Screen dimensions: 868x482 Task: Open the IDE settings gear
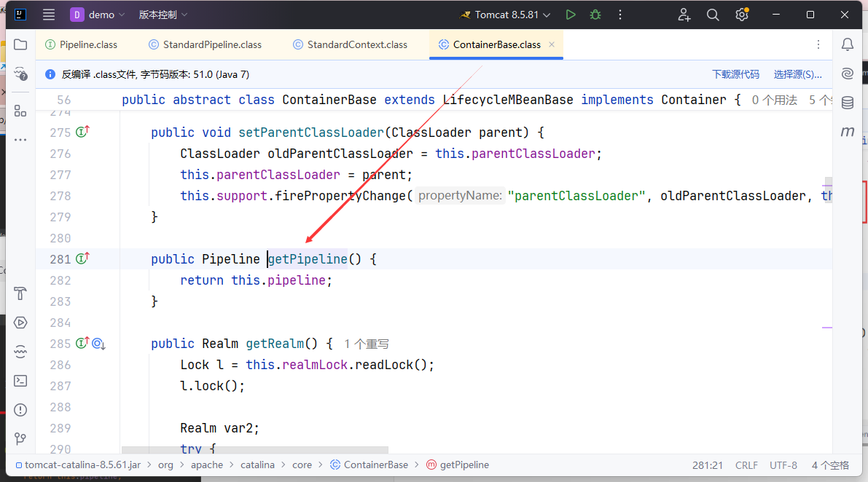[x=741, y=15]
